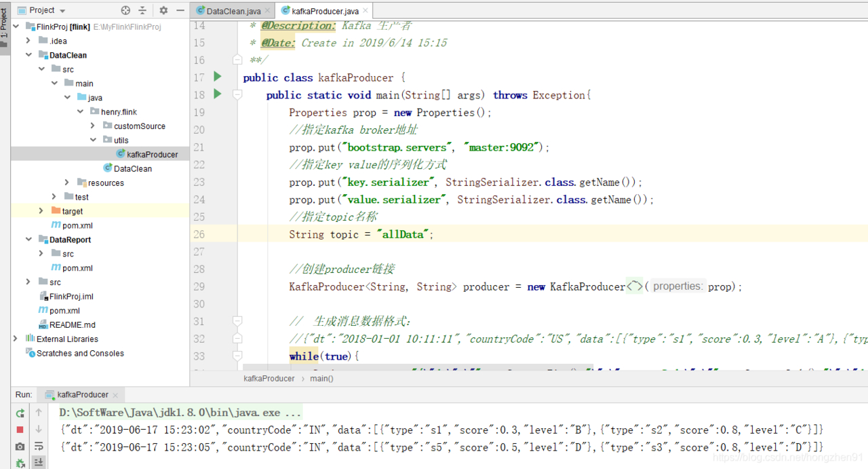This screenshot has width=868, height=469.
Task: Toggle fold marker at line 31 comment
Action: (237, 321)
